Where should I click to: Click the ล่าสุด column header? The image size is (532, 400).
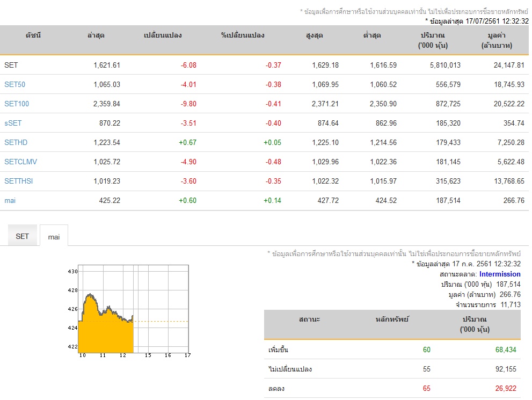tap(96, 35)
